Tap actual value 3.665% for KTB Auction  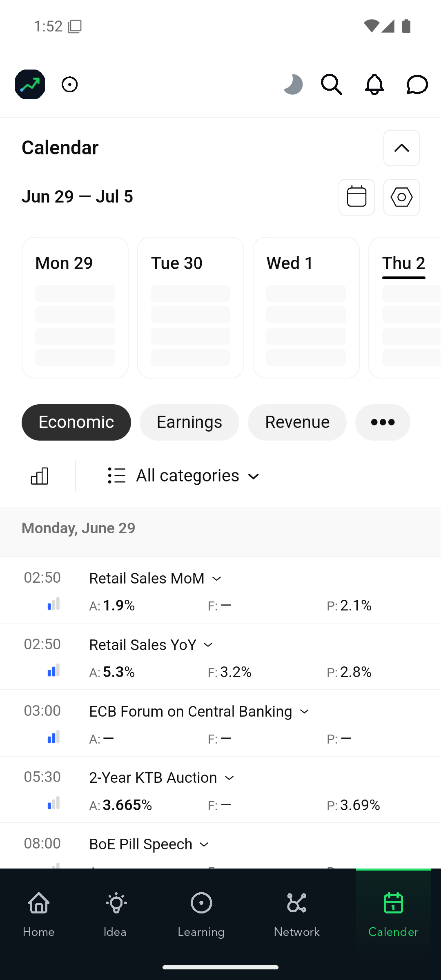point(127,805)
